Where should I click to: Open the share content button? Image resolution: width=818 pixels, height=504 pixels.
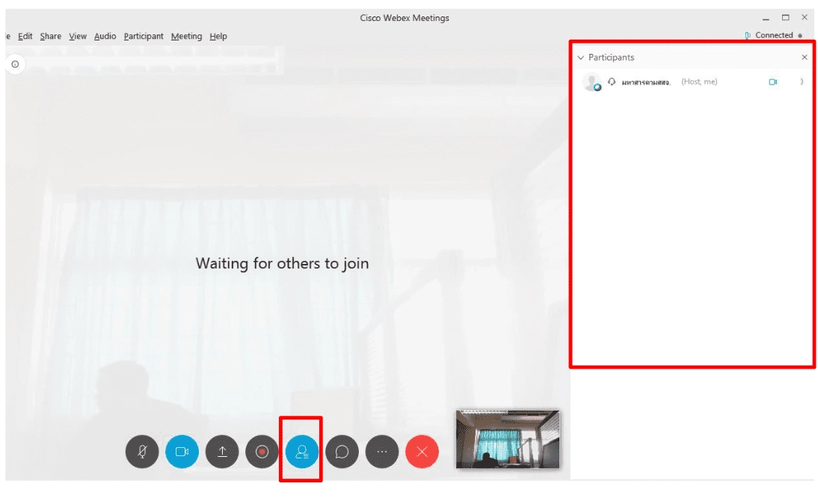(x=222, y=452)
